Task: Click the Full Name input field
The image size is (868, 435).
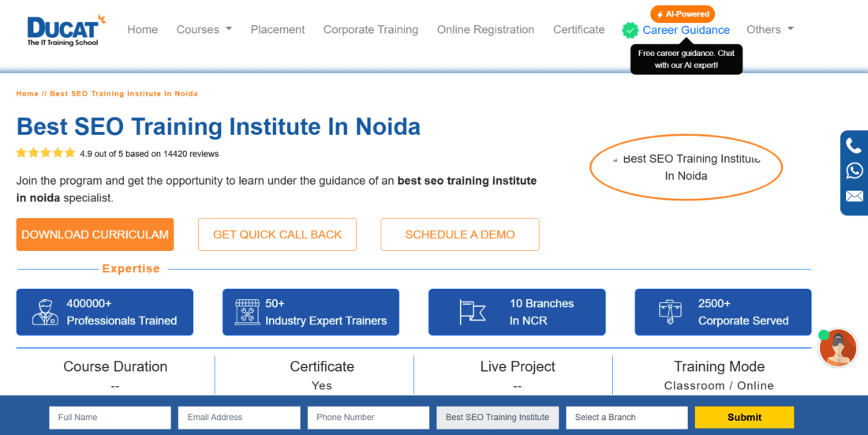Action: (110, 418)
